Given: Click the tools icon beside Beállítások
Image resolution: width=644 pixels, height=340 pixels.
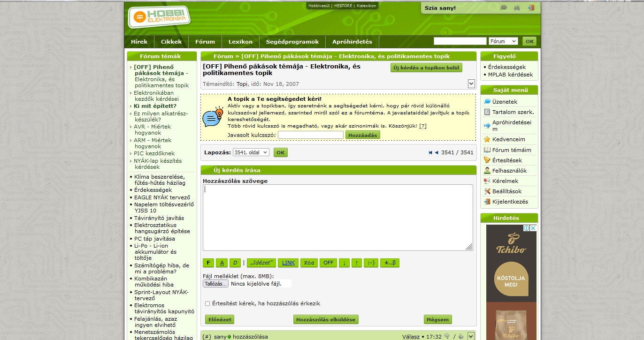Looking at the screenshot, I should tap(487, 191).
